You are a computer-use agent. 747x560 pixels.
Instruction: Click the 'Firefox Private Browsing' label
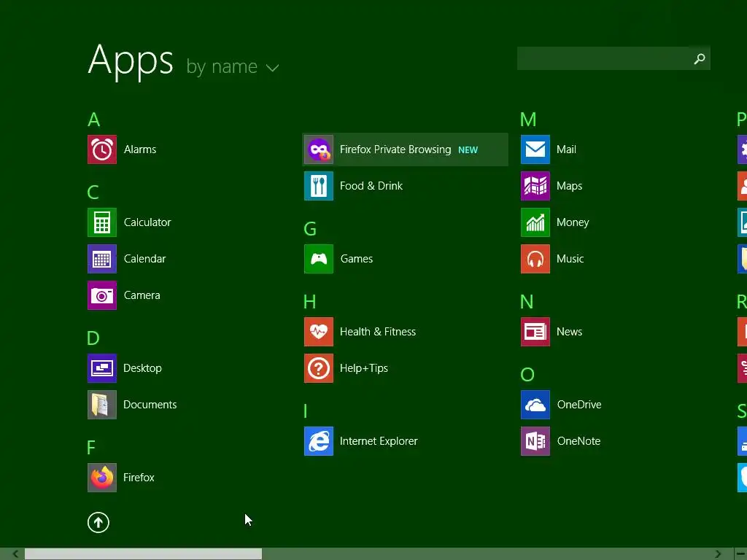coord(395,149)
